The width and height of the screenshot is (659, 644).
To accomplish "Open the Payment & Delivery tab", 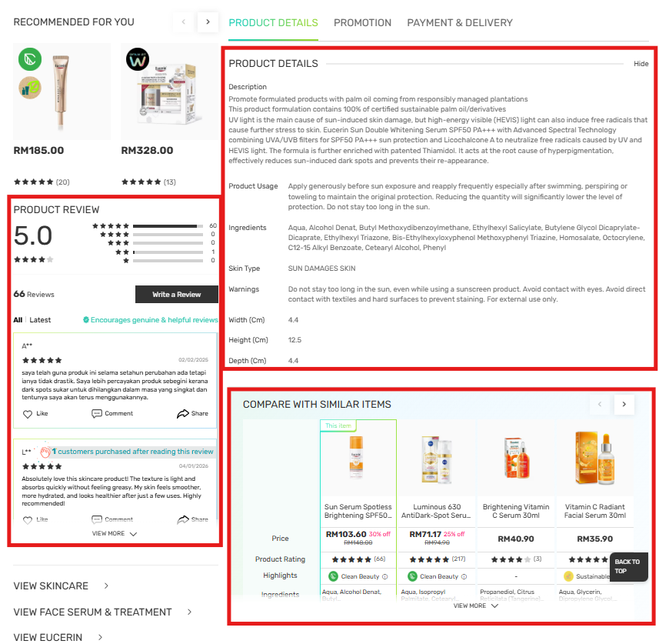I will coord(460,23).
